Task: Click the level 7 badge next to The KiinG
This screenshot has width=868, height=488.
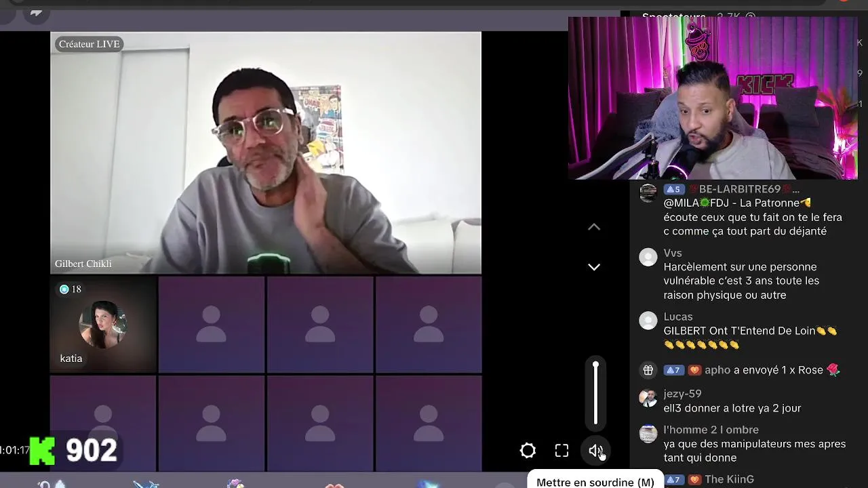Action: [673, 479]
